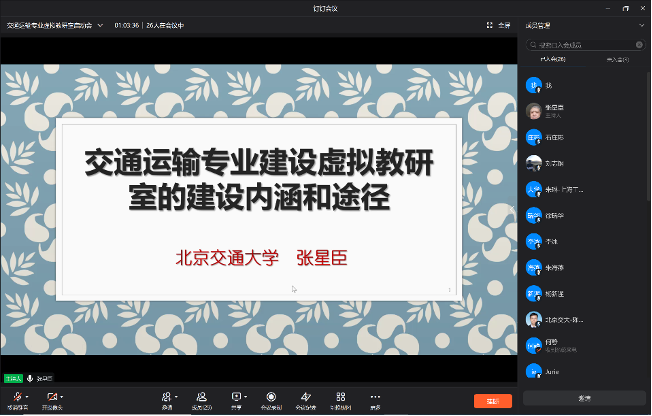The width and height of the screenshot is (652, 416).
Task: Unmute the microphone in the bottom toolbar
Action: tap(17, 397)
